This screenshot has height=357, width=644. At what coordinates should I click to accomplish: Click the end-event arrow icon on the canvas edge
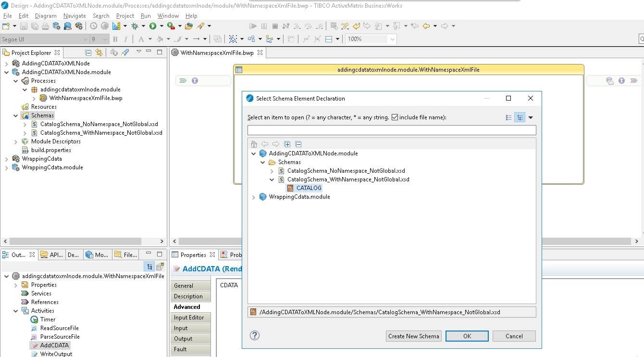[x=633, y=80]
